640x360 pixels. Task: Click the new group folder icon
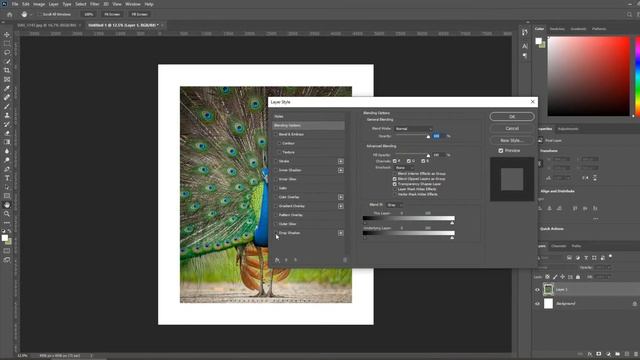(617, 354)
